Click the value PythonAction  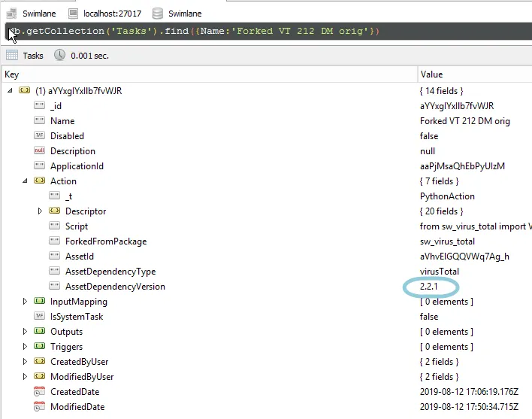click(x=447, y=196)
